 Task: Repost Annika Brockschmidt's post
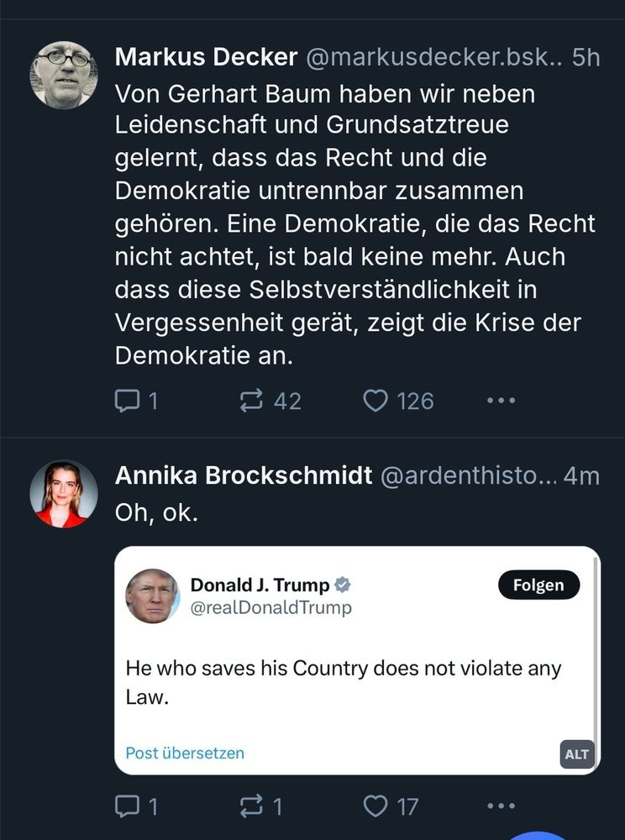260,806
